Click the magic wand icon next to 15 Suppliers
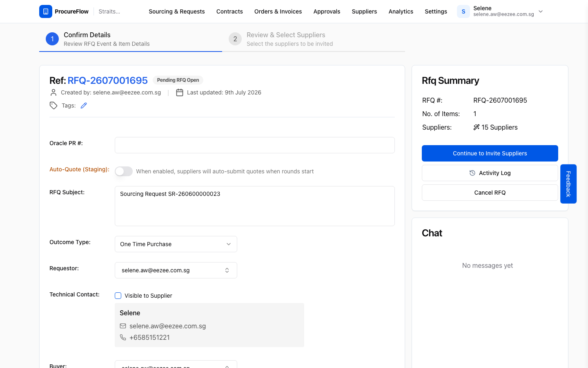Screen dimensions: 588x368 point(476,127)
